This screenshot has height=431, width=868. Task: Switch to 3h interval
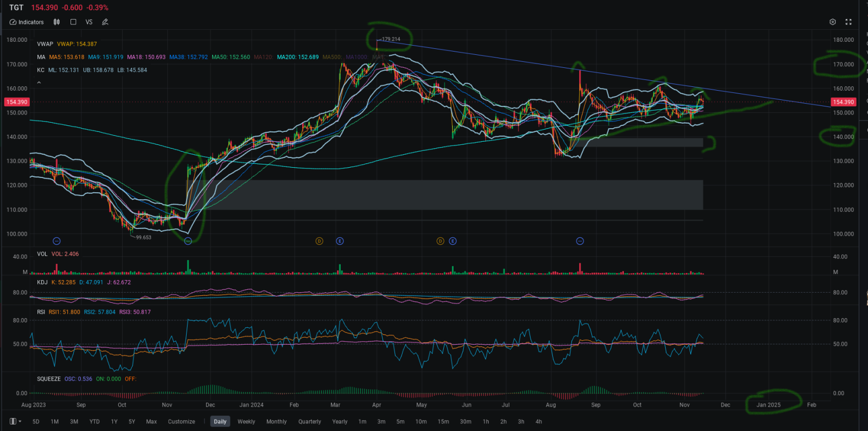click(x=521, y=422)
